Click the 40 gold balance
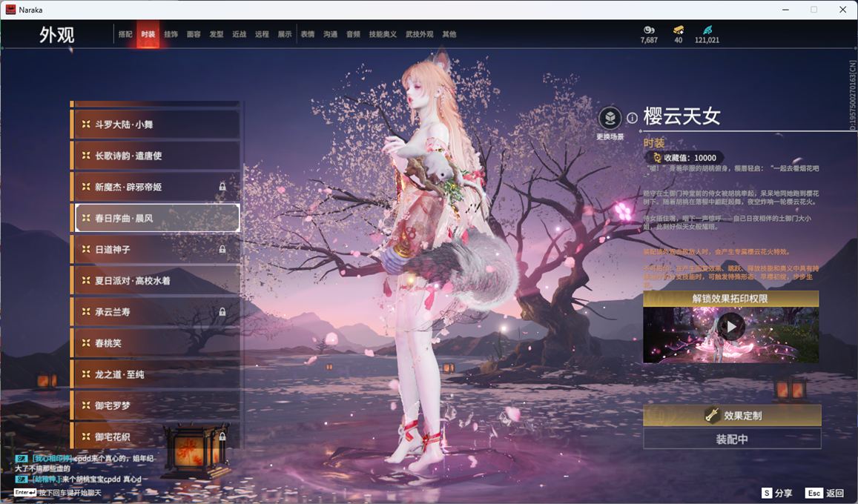 679,40
